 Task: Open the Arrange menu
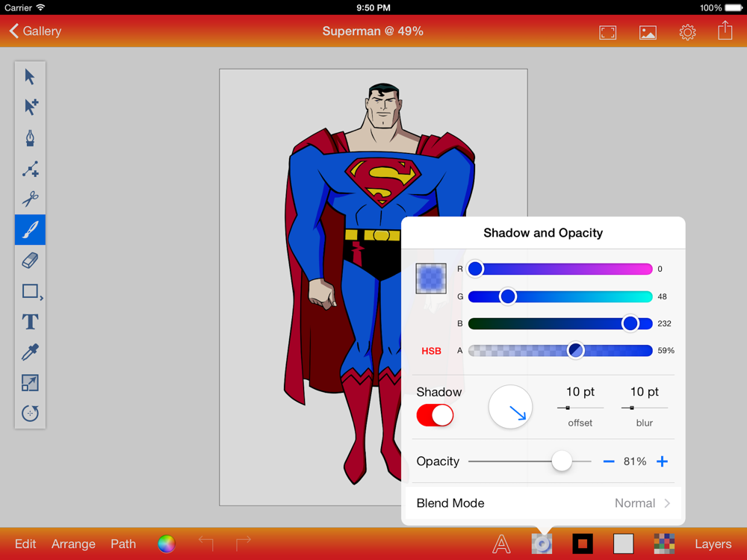pos(73,544)
